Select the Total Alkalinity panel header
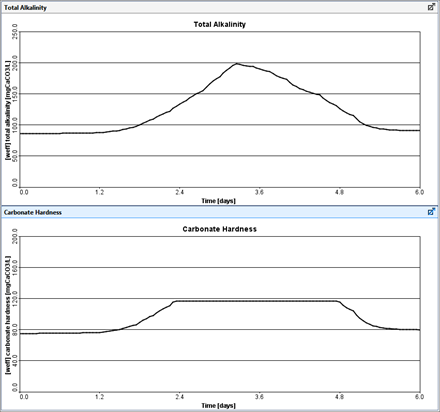Viewport: 440px width, 412px height. (220, 7)
